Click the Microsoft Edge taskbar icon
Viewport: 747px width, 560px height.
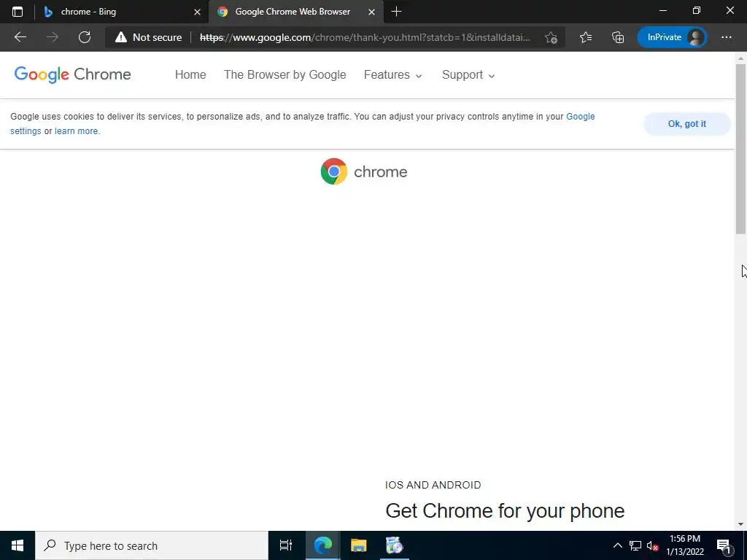coord(322,545)
